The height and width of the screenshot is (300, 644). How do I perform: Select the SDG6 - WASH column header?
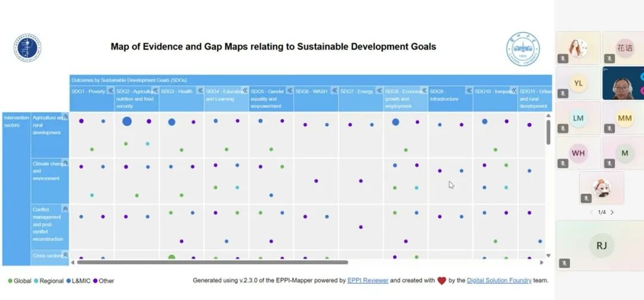pos(311,91)
